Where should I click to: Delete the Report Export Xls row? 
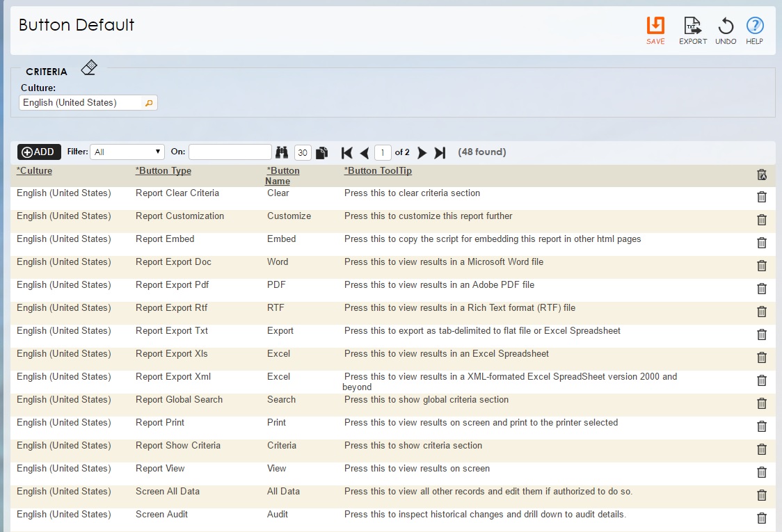[x=762, y=357]
